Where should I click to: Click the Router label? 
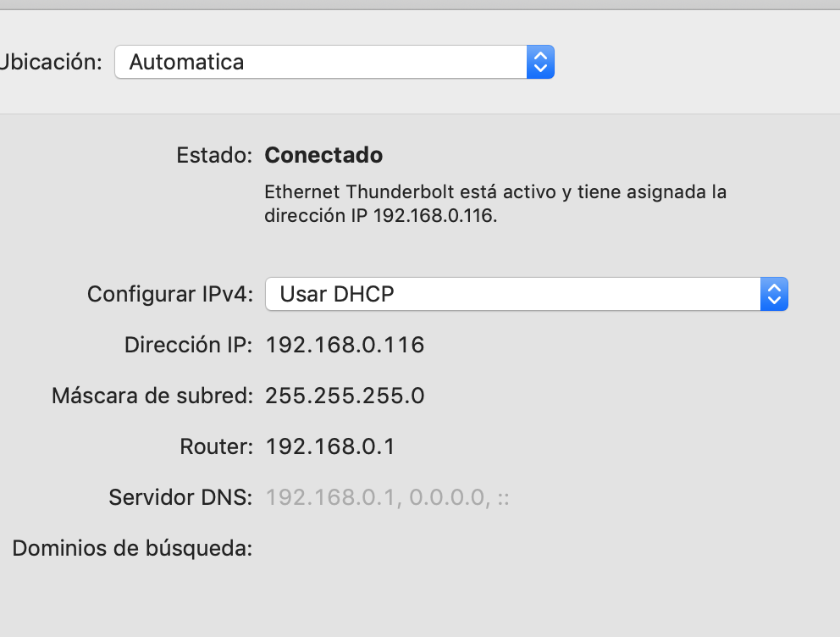tap(216, 446)
